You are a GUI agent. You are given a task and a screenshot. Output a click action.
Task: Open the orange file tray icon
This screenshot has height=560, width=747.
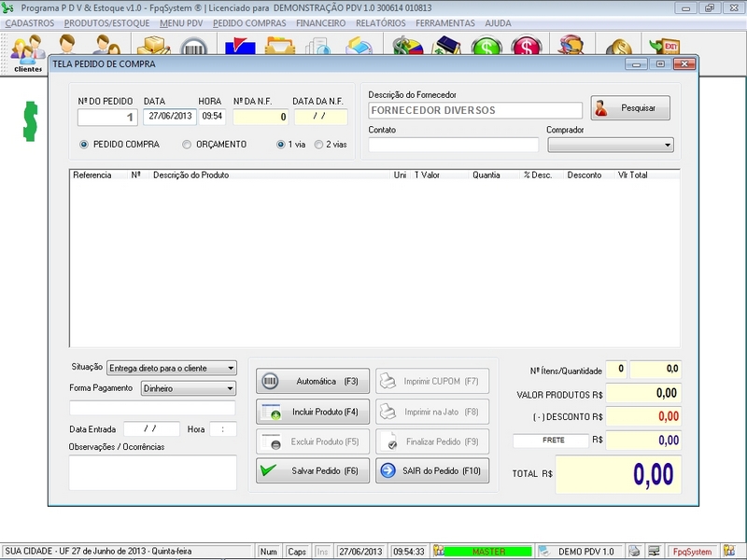[279, 46]
